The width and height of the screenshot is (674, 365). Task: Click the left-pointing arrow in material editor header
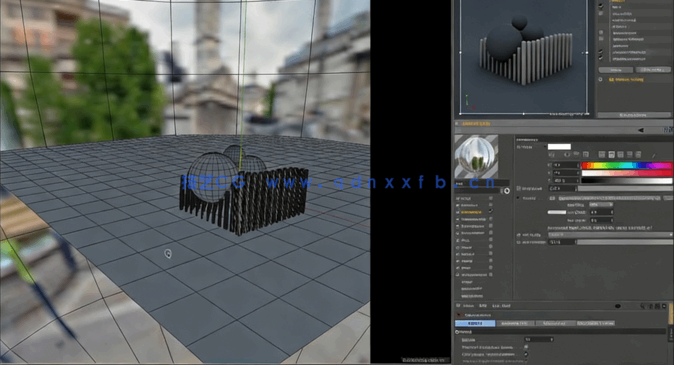click(640, 130)
